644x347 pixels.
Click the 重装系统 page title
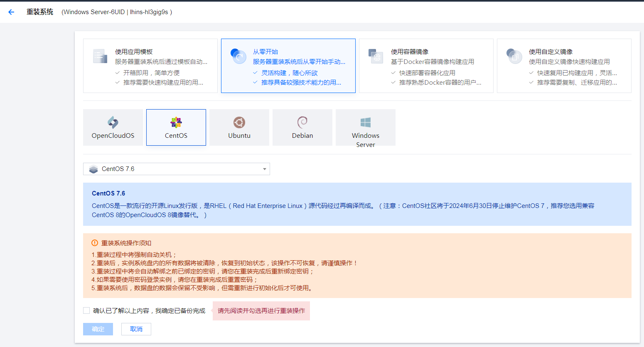(40, 12)
